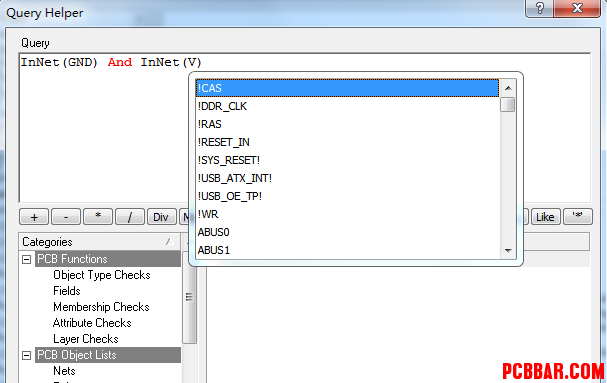Image resolution: width=607 pixels, height=383 pixels.
Task: Collapse the PCB Object Lists category
Action: [26, 355]
